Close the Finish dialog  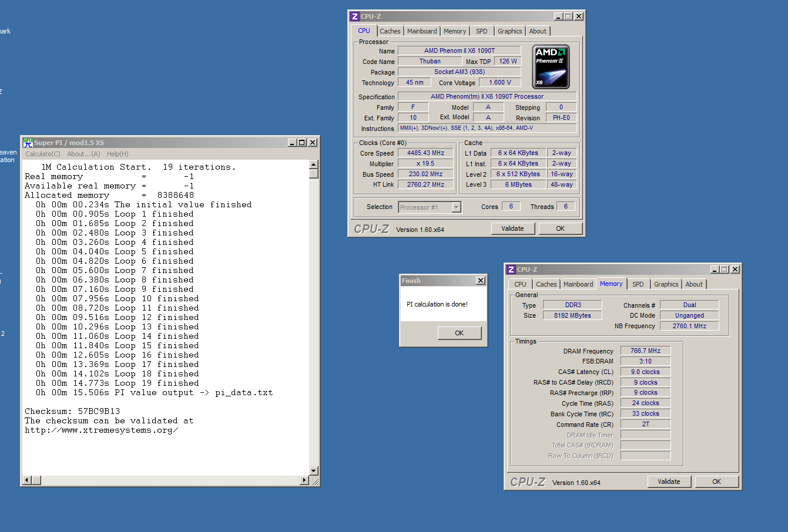tap(481, 281)
